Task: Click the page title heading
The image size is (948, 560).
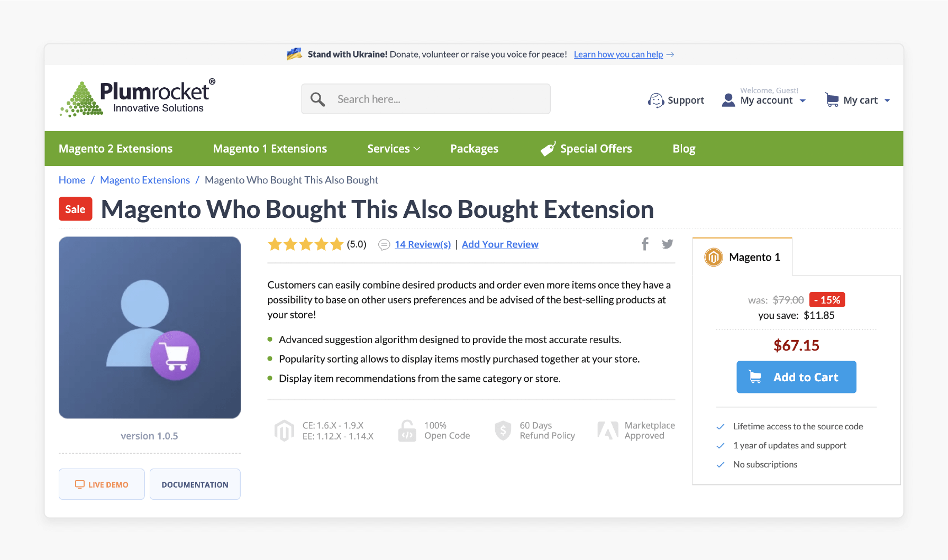Action: click(377, 209)
